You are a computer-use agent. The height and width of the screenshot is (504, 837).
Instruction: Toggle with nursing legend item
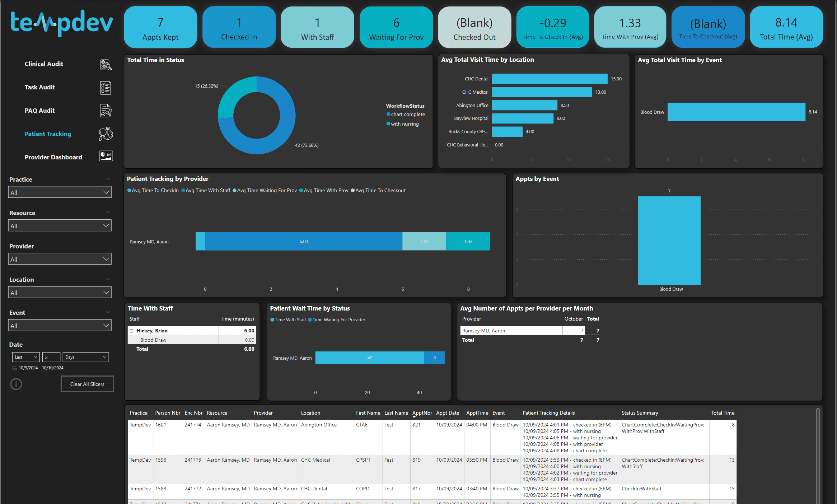click(402, 124)
